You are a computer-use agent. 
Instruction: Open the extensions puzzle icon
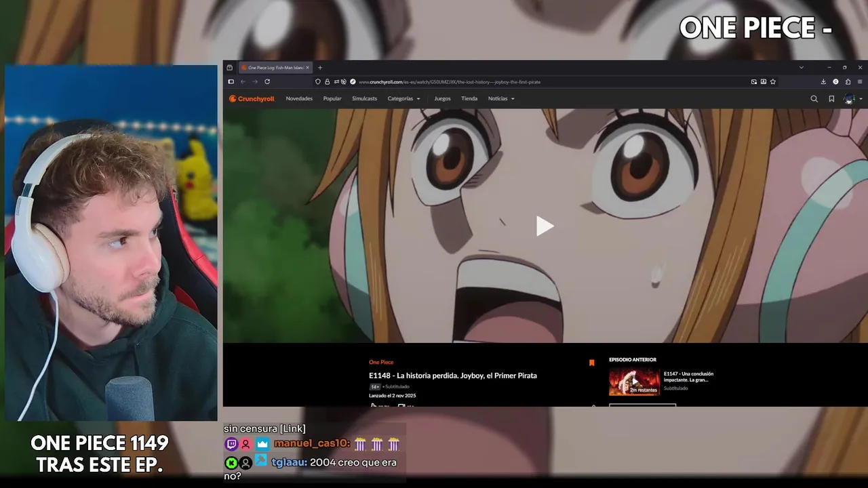(x=848, y=82)
